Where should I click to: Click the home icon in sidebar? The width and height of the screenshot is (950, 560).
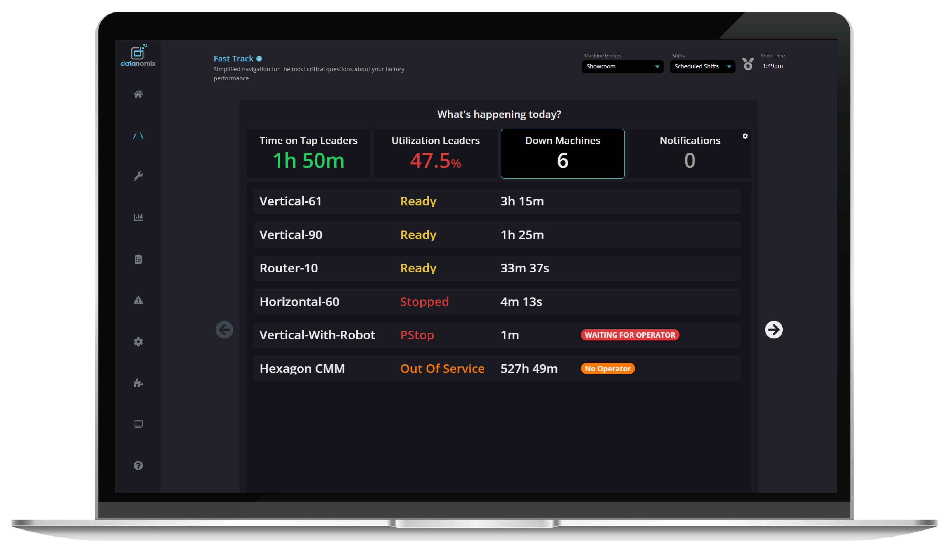[x=138, y=94]
